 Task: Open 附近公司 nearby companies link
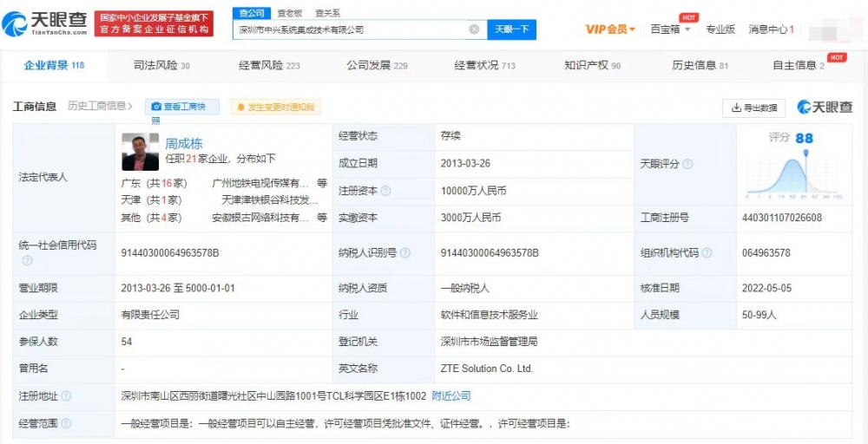(x=451, y=396)
